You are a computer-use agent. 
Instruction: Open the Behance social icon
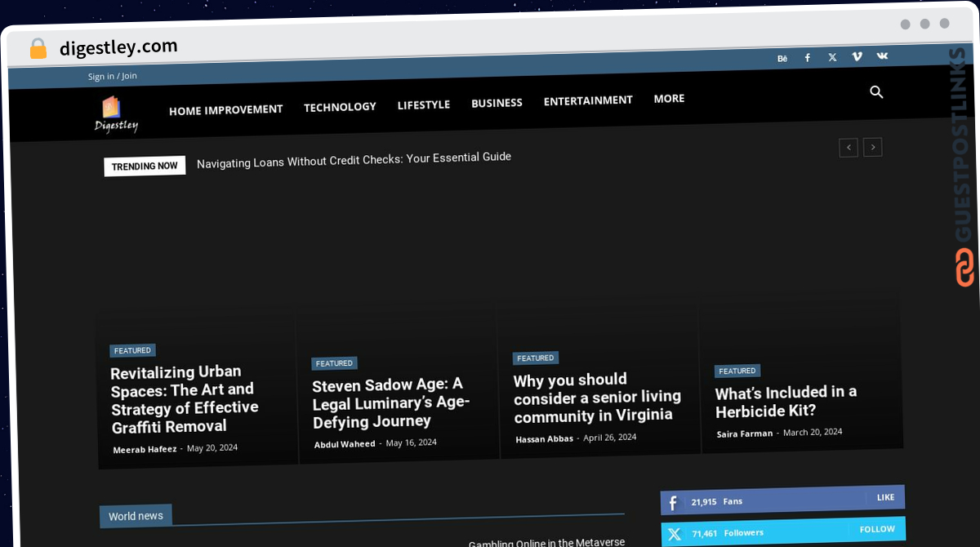[782, 59]
